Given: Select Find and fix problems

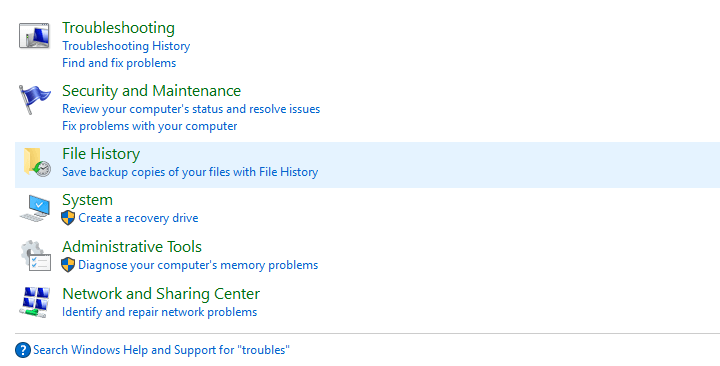Looking at the screenshot, I should coord(119,63).
